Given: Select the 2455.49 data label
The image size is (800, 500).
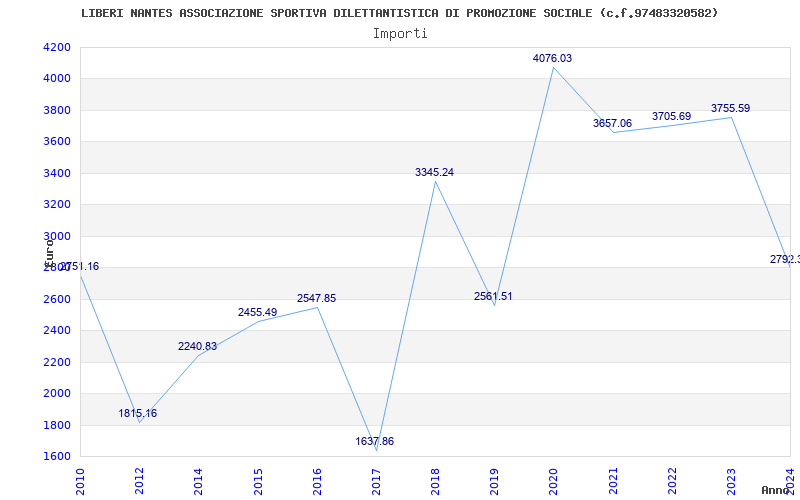Looking at the screenshot, I should click(258, 312).
